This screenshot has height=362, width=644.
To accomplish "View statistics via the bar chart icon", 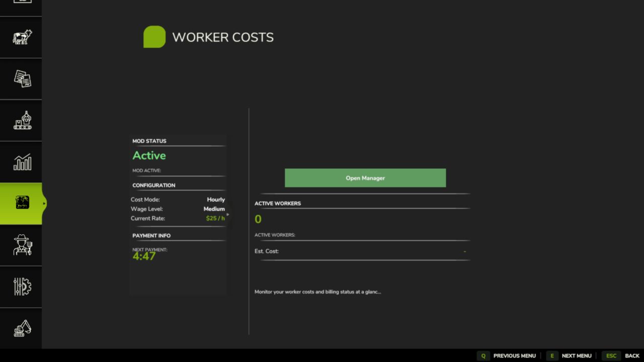I will (x=21, y=161).
